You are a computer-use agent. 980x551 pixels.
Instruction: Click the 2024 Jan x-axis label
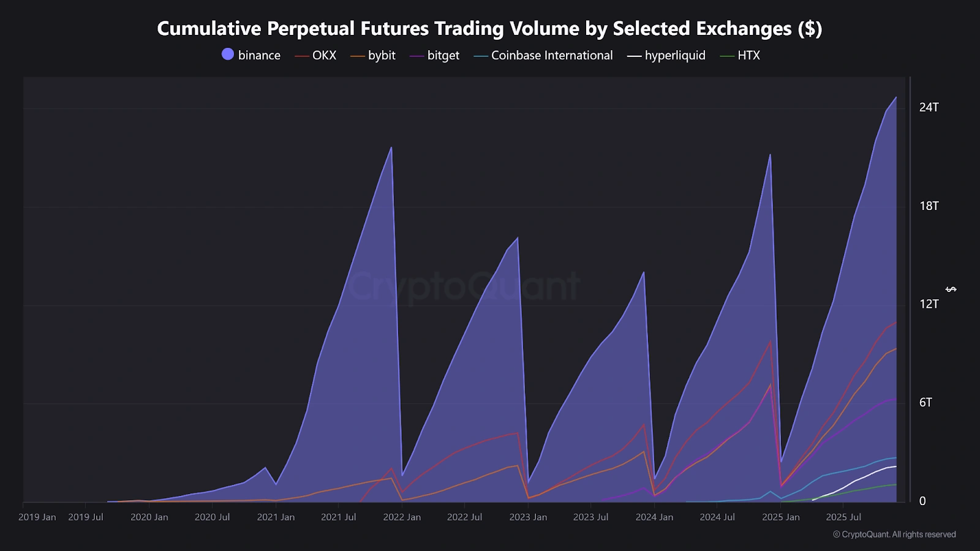click(654, 517)
